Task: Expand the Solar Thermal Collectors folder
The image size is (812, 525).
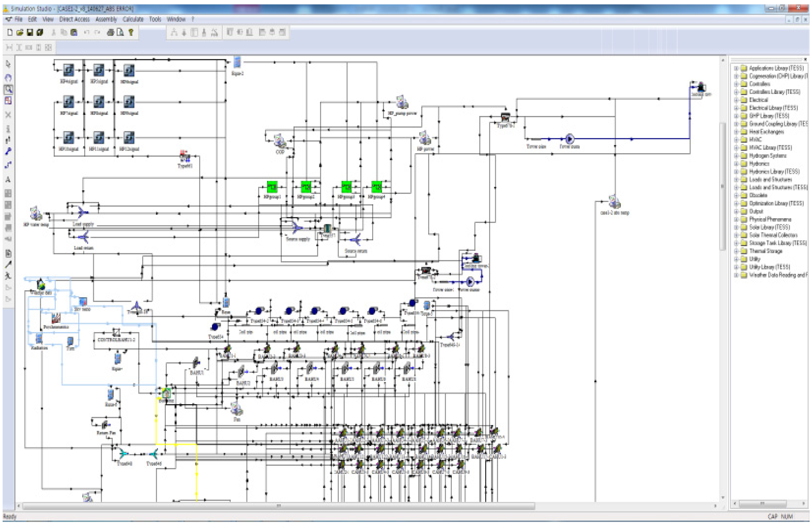Action: point(736,235)
